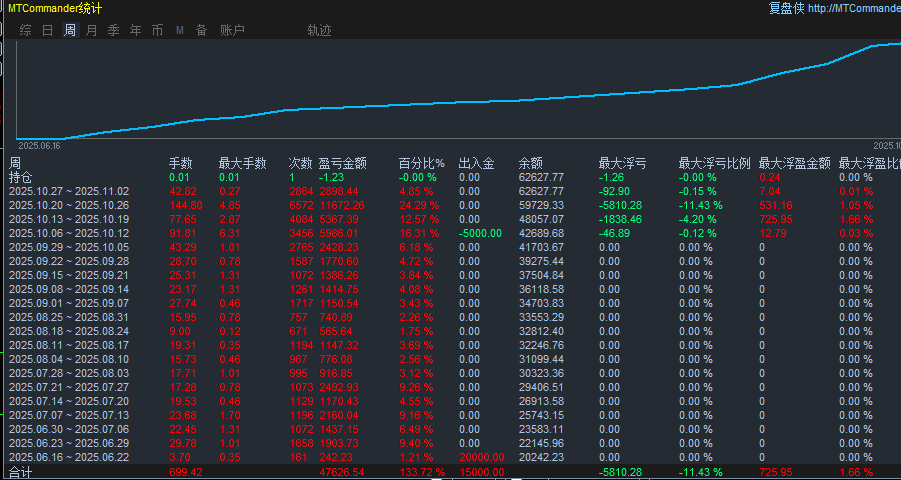Click the 最大浮亏 column header
Viewport: 901px width, 480px height.
(x=622, y=164)
